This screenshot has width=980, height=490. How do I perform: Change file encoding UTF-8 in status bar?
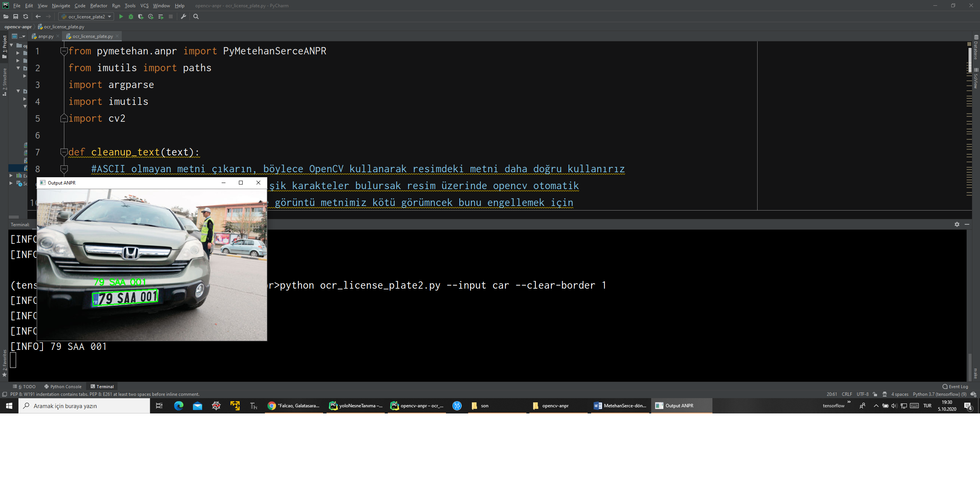pos(862,394)
